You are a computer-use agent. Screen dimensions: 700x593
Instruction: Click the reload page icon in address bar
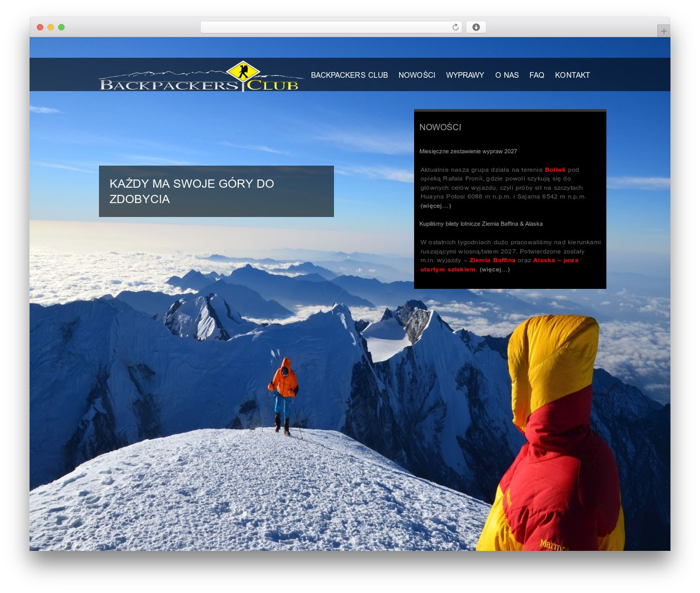455,27
